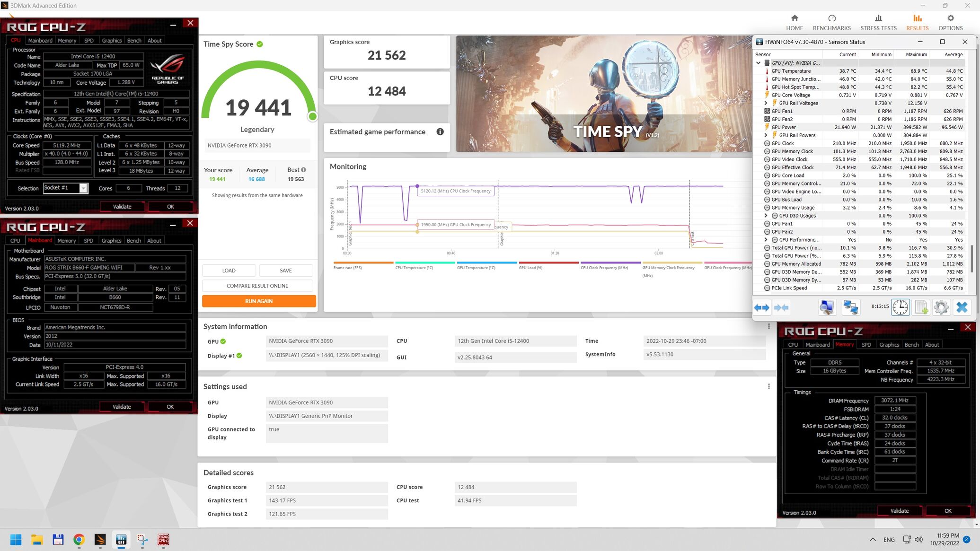This screenshot has width=980, height=551.
Task: Open notification badge in system tray
Action: pos(966,539)
